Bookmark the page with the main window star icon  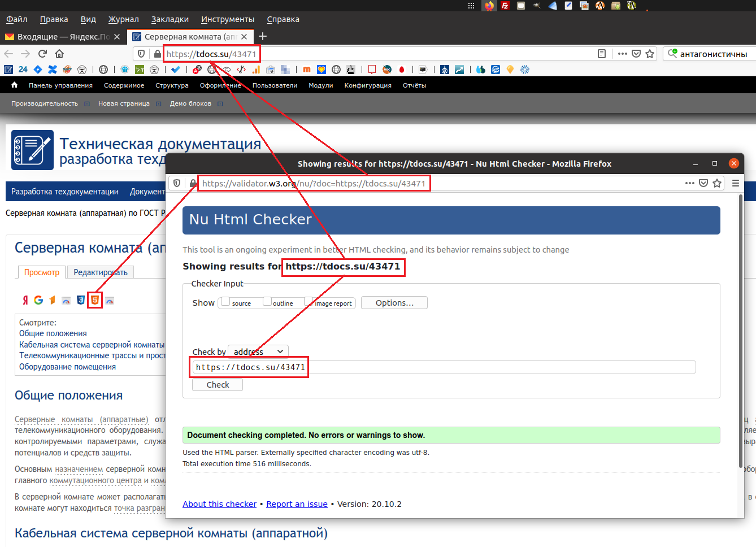(x=650, y=54)
